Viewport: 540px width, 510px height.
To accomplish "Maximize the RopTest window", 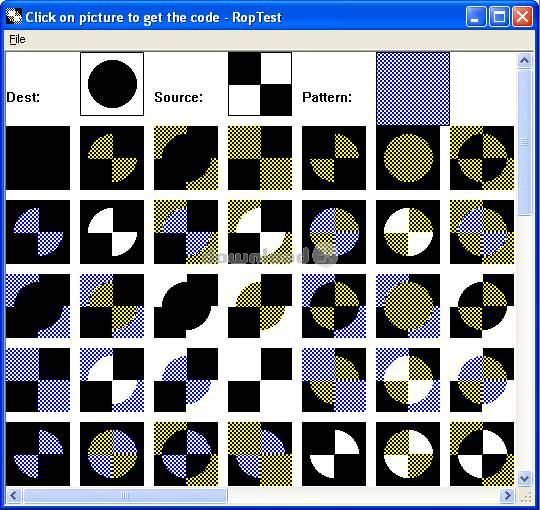I will 499,17.
